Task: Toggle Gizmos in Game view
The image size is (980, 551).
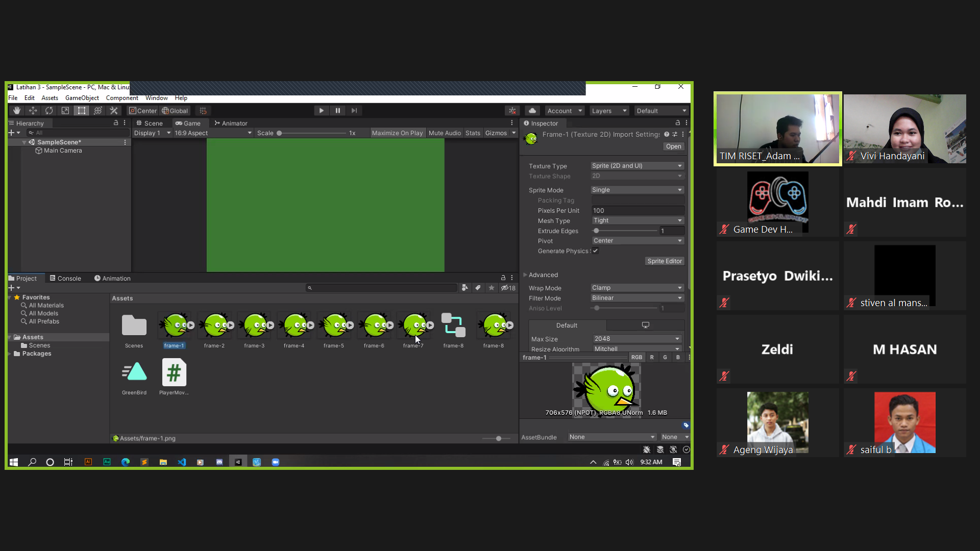Action: pyautogui.click(x=496, y=133)
